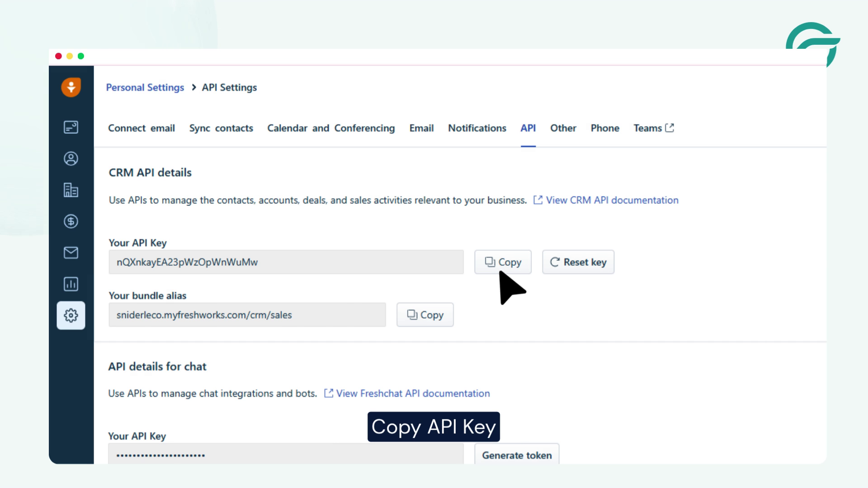Screen dimensions: 868x488
Task: Click the API Settings breadcrumb text
Action: pos(229,88)
